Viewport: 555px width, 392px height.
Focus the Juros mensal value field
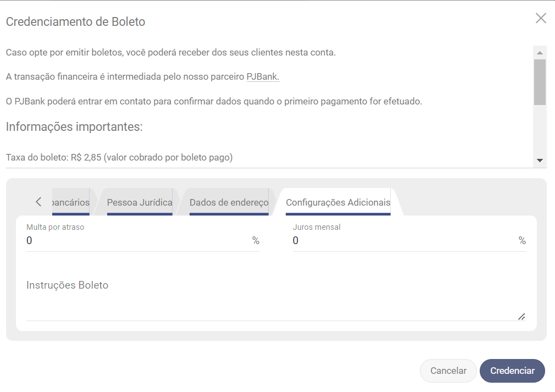404,241
